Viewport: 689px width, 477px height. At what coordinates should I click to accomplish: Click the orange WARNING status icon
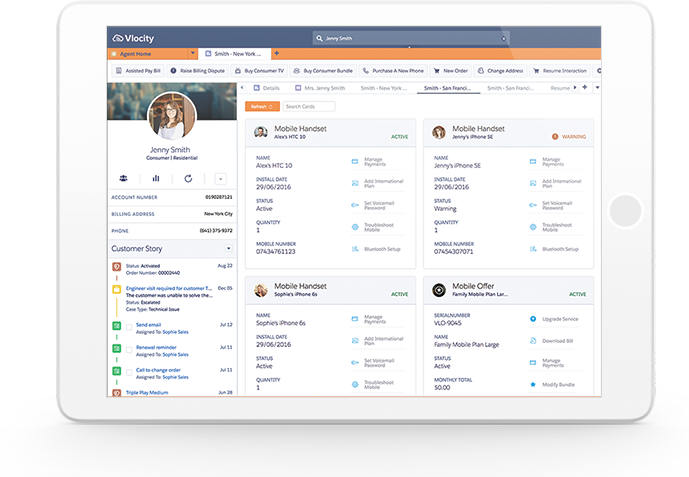555,136
